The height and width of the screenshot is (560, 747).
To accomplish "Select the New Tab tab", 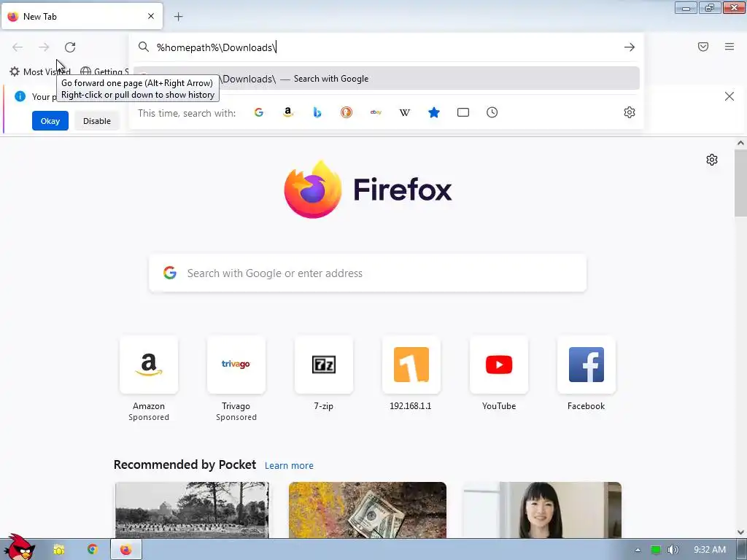I will coord(82,16).
